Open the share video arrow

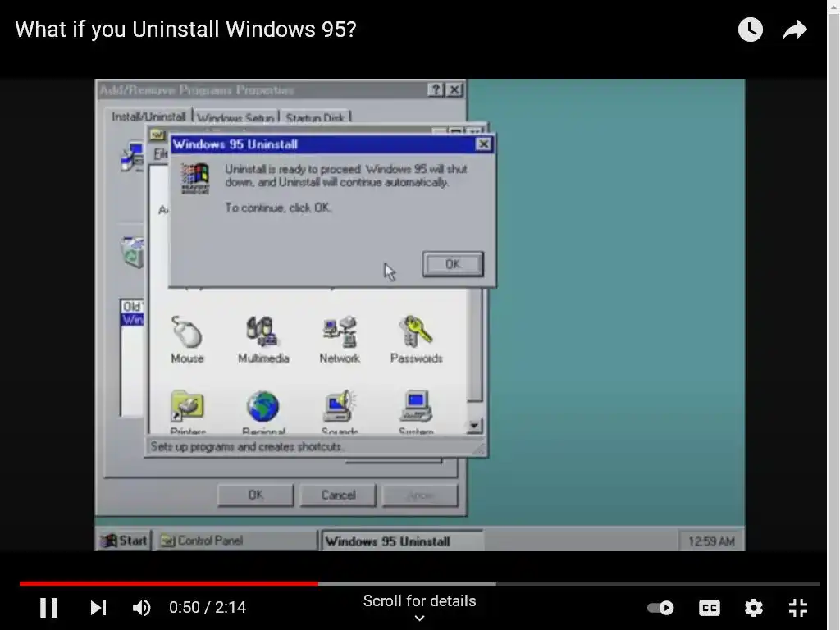click(794, 30)
